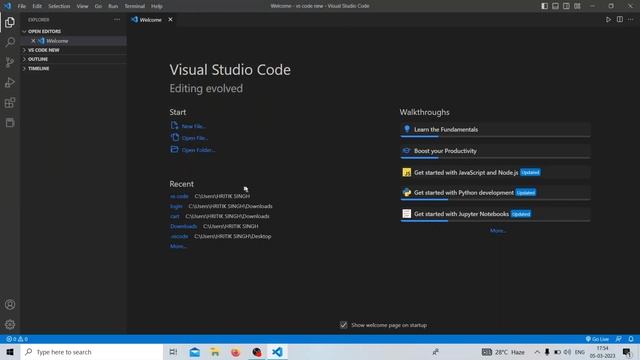Screen dimensions: 640x360
Task: Open Windows Action Center notifications icon
Action: 627,352
